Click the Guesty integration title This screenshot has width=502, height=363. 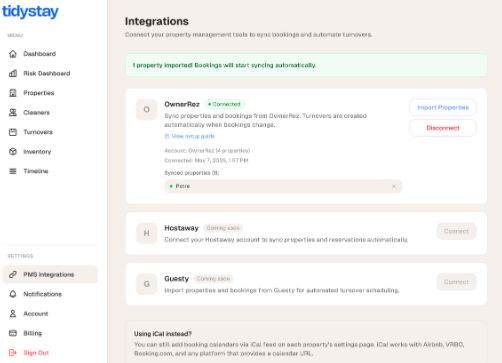click(x=177, y=279)
